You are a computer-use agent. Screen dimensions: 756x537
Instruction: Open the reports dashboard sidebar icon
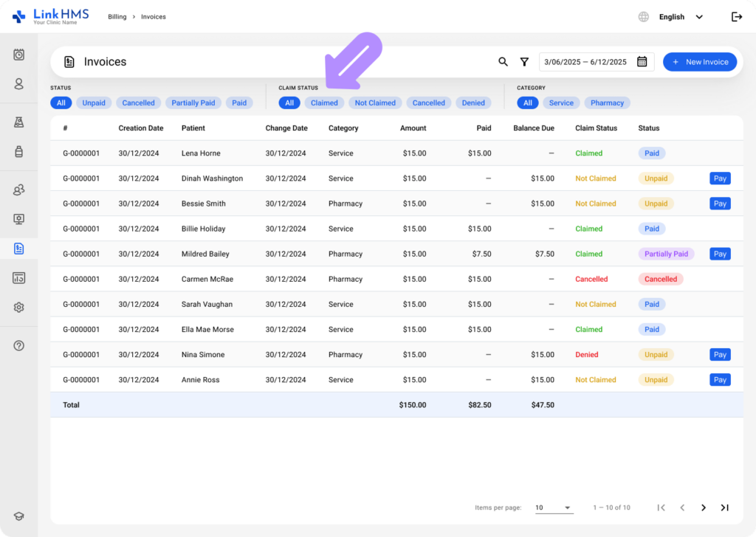click(18, 278)
